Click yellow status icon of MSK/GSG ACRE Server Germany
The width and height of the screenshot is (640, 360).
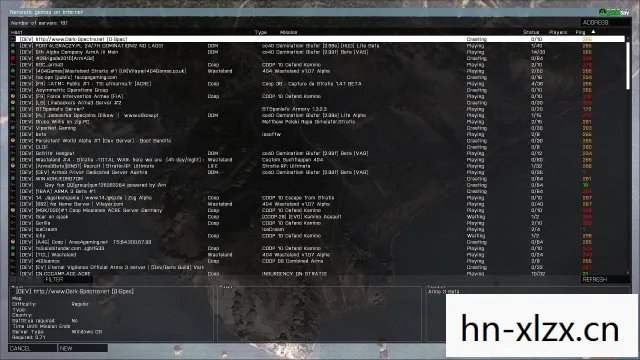click(13, 210)
